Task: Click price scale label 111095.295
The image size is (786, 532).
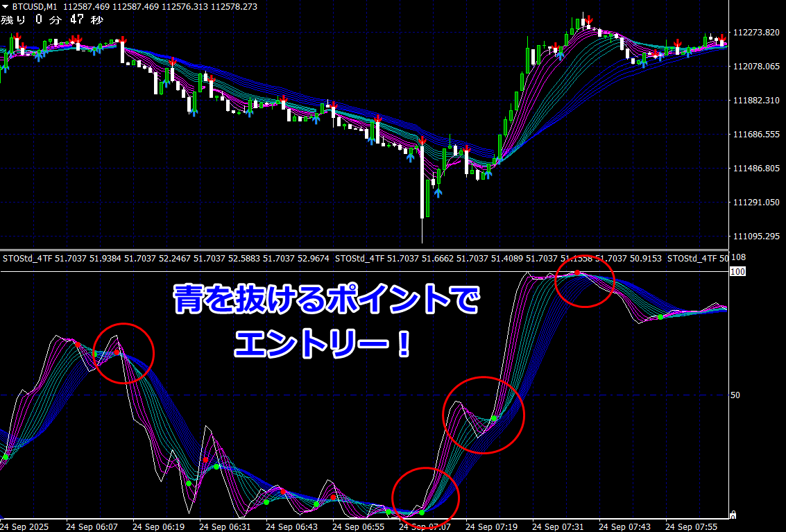Action: point(756,236)
